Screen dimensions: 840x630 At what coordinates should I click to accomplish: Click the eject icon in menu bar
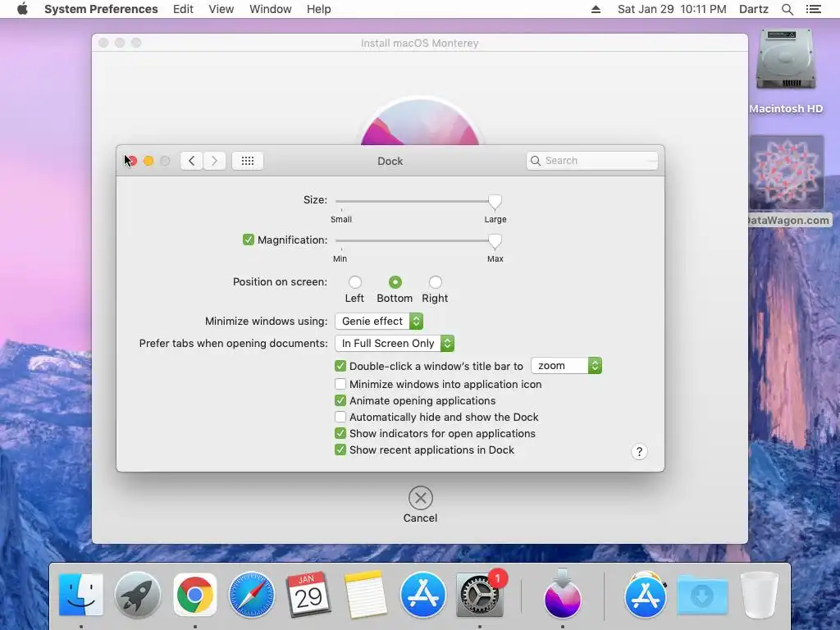tap(596, 9)
